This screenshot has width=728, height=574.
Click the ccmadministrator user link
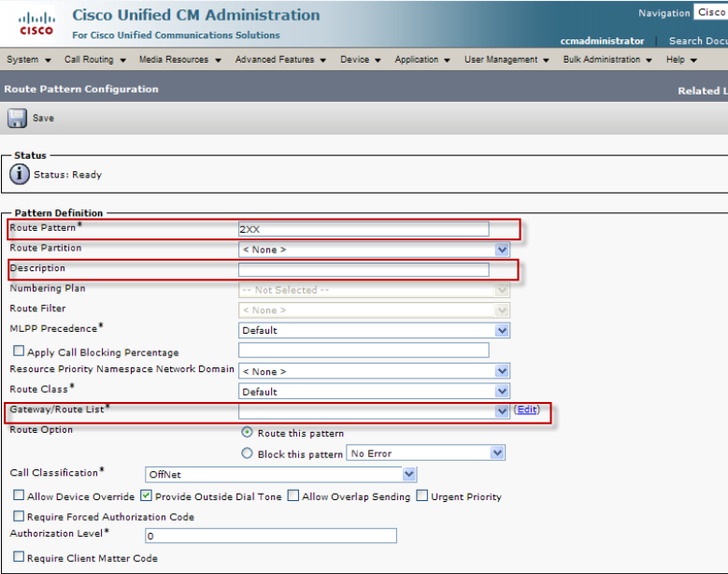(602, 41)
